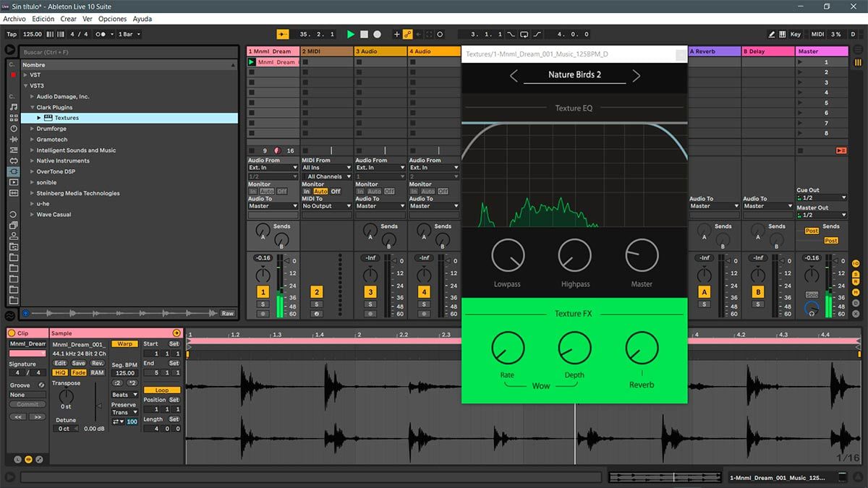This screenshot has width=868, height=488.
Task: Collapse the VST3 folder in browser
Action: pyautogui.click(x=26, y=85)
